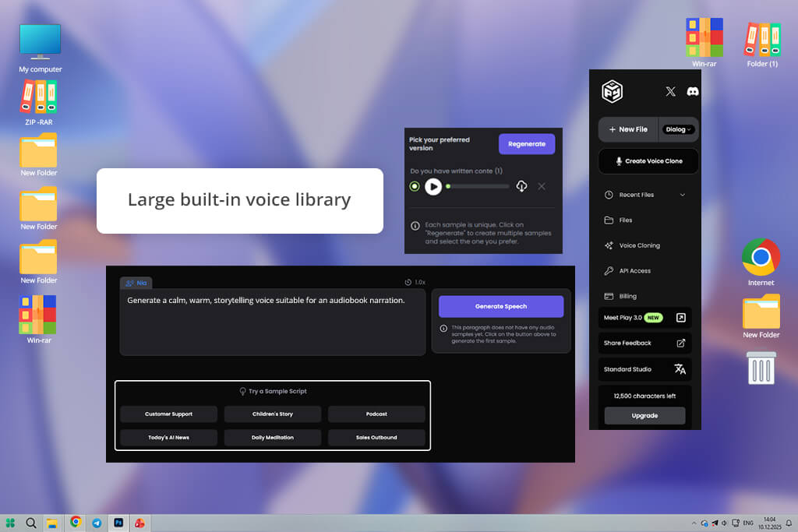This screenshot has height=532, width=798.
Task: Select the Recycle Bin desktop icon
Action: (761, 368)
